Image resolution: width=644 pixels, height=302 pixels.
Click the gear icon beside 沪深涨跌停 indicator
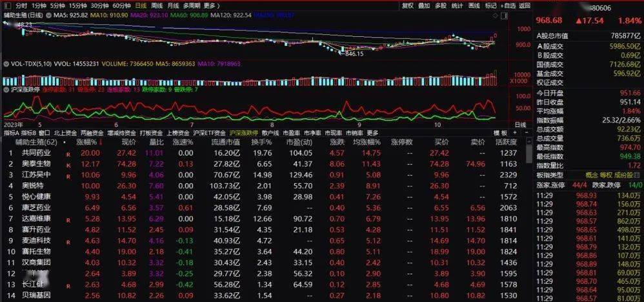[5, 90]
